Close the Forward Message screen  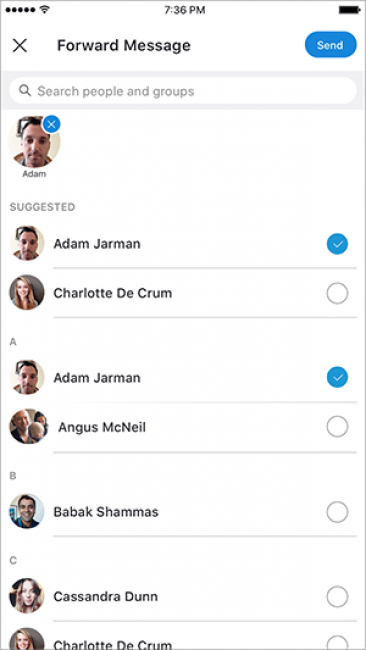coord(19,46)
